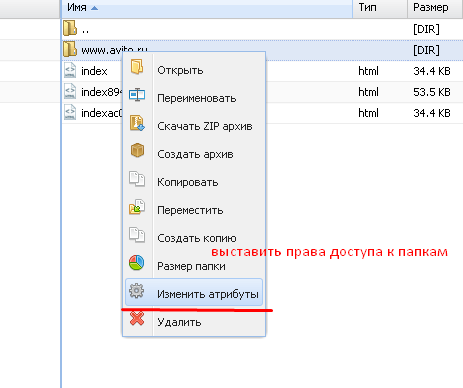Click the 34.4 KB size of index row
The width and height of the screenshot is (463, 388).
click(432, 71)
